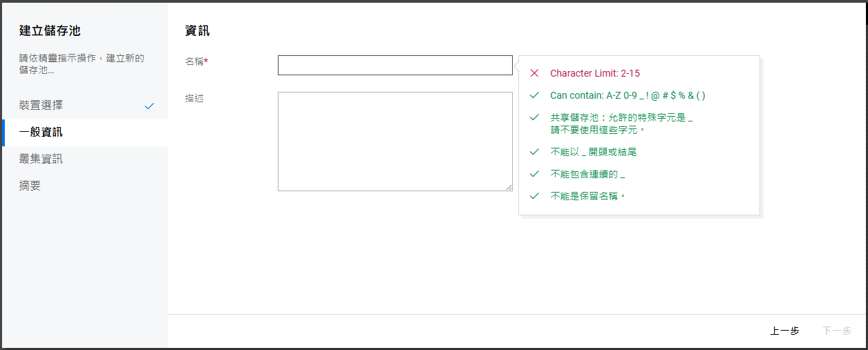Click inside the 描述 text area
The image size is (868, 350).
(x=395, y=141)
